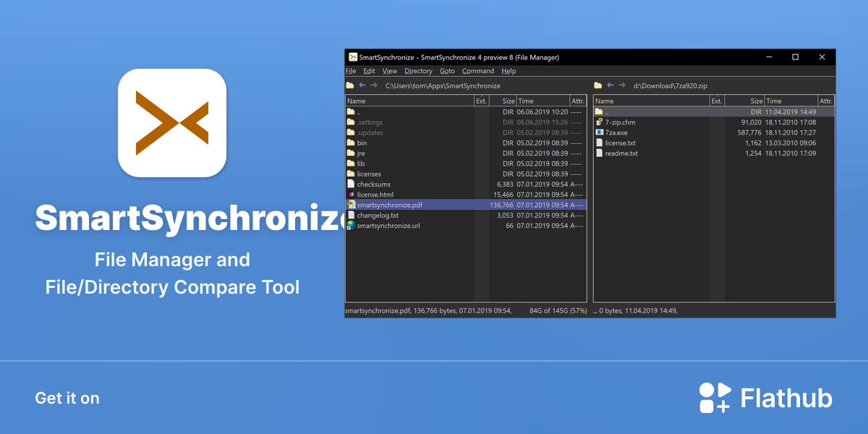Click the 7-zip.chm help file icon
868x434 pixels.
tap(599, 122)
